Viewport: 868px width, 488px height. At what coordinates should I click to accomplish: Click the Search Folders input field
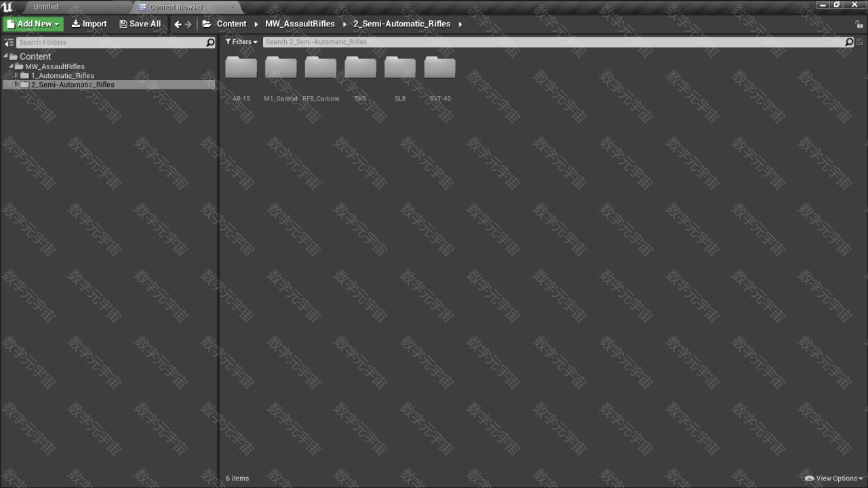coord(108,42)
